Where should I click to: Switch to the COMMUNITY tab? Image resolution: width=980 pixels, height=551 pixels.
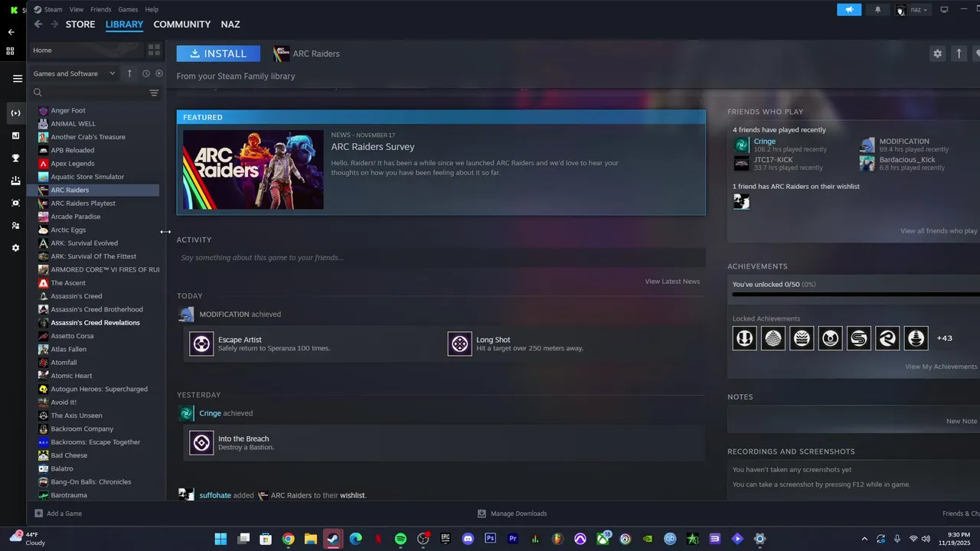pyautogui.click(x=182, y=24)
